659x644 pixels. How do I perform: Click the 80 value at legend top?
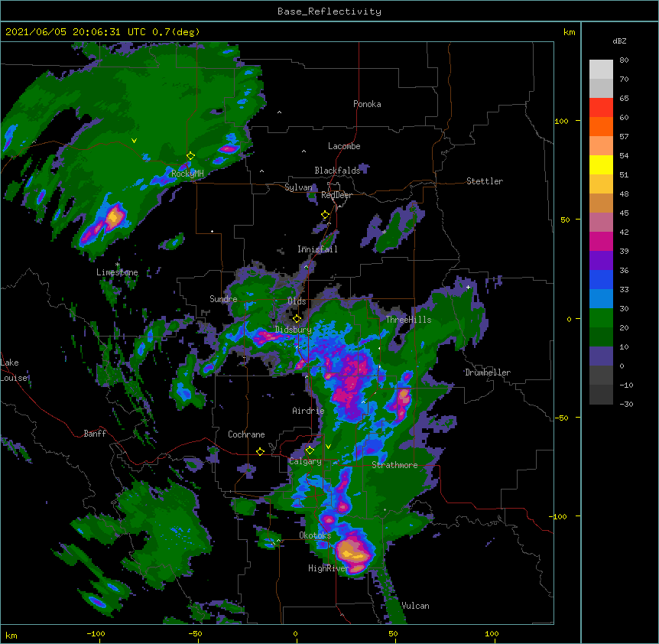pyautogui.click(x=624, y=60)
